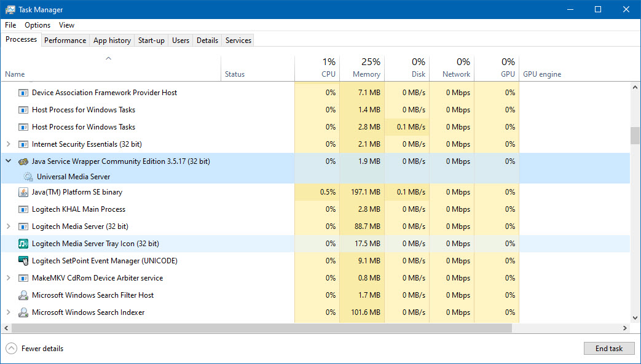The height and width of the screenshot is (364, 641).
Task: Open the View menu
Action: point(66,25)
